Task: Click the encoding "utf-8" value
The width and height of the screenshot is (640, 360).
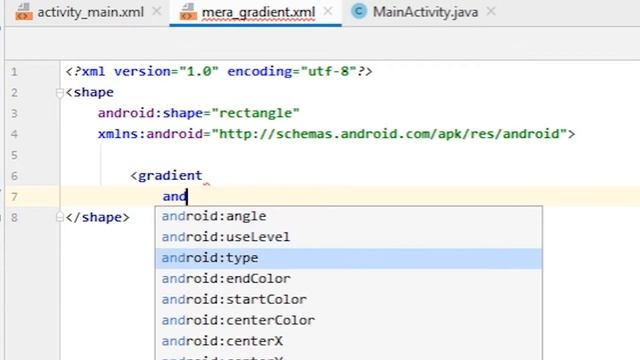Action: point(329,71)
